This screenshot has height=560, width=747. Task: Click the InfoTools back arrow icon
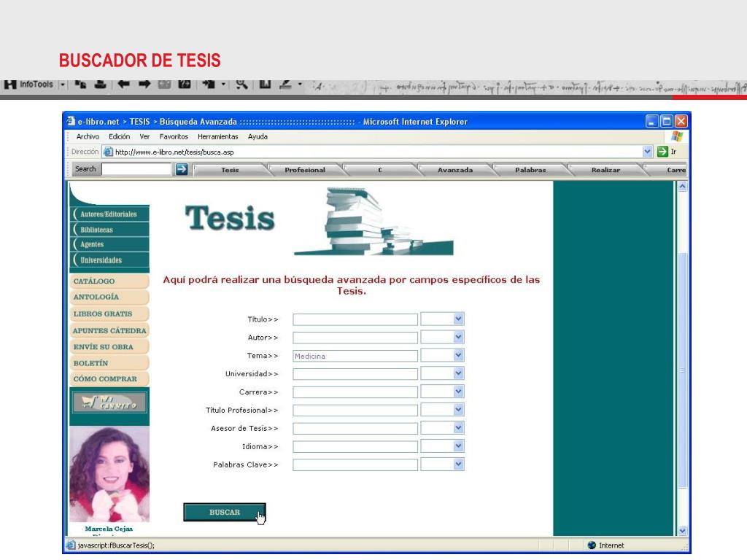coord(123,85)
